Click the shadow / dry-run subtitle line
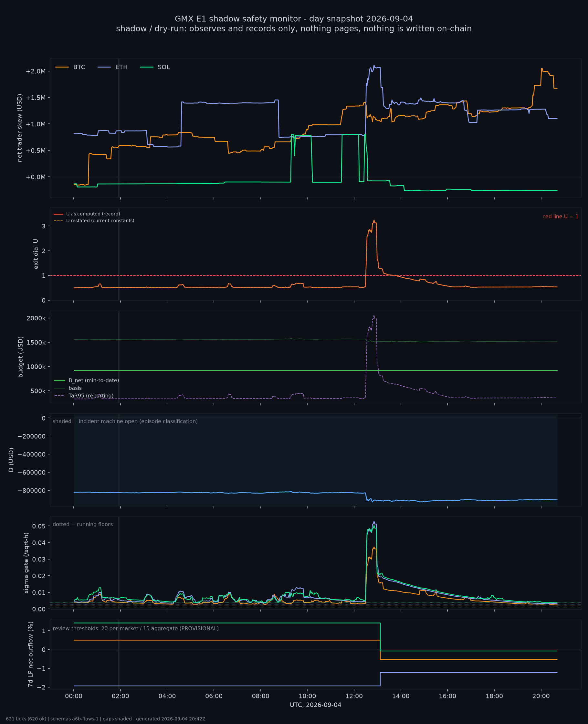588x724 pixels. (x=294, y=28)
